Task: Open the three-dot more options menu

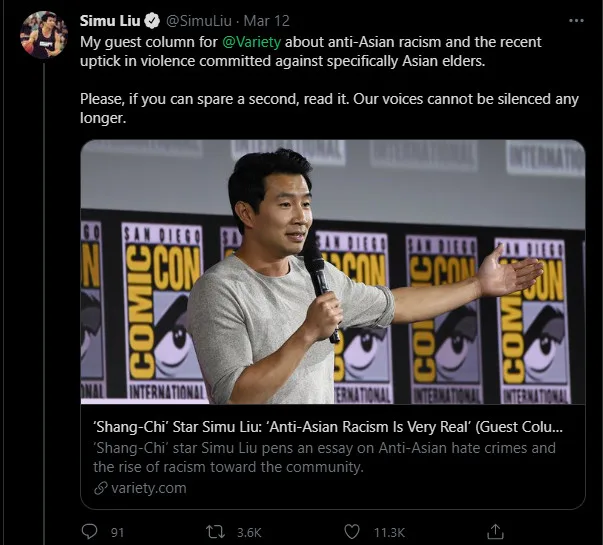Action: point(575,20)
